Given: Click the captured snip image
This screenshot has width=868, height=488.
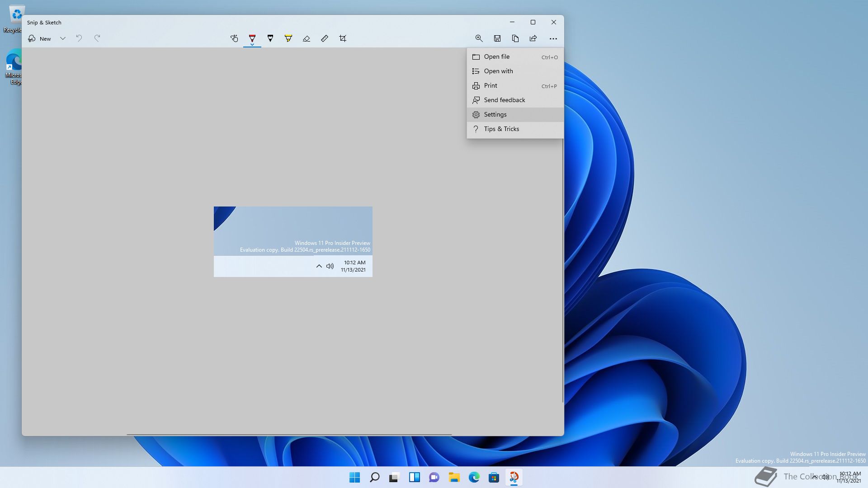Looking at the screenshot, I should 293,242.
